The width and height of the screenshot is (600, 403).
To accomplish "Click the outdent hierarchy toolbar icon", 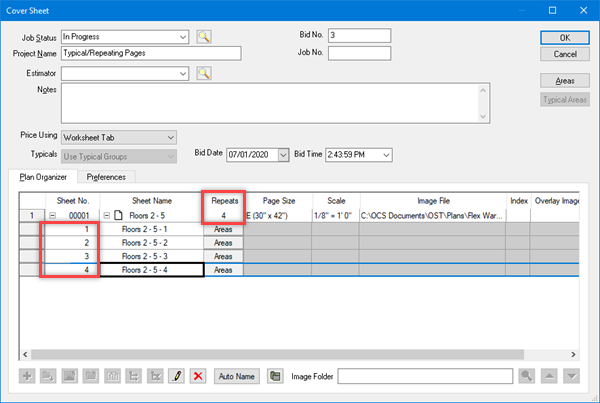I will pos(155,376).
